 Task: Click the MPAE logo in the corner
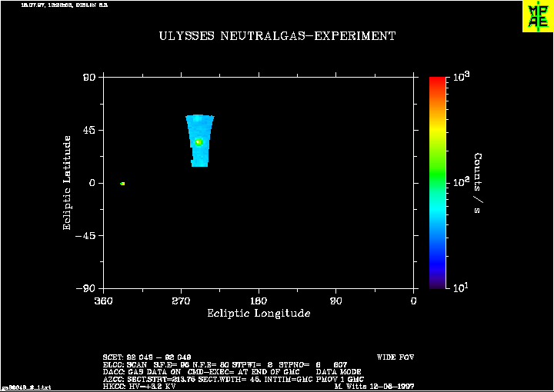coord(538,16)
